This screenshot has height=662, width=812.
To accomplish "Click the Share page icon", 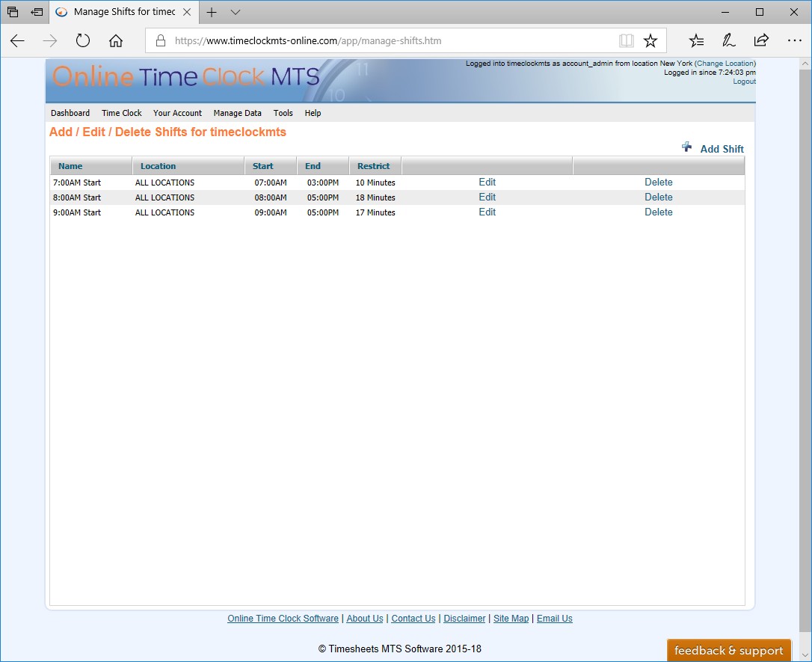I will [761, 40].
